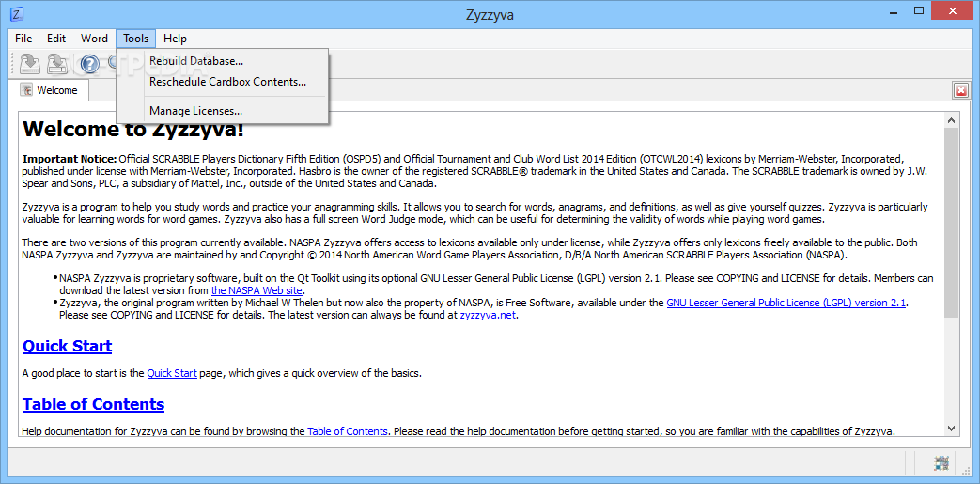980x484 pixels.
Task: Select Reschedule Cardbox Contents menu entry
Action: [223, 81]
